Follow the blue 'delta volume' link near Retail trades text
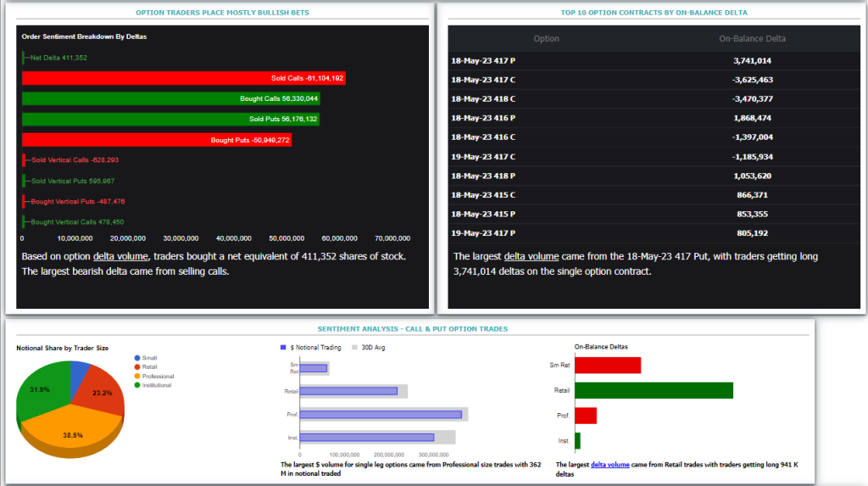The image size is (868, 486). pyautogui.click(x=609, y=465)
